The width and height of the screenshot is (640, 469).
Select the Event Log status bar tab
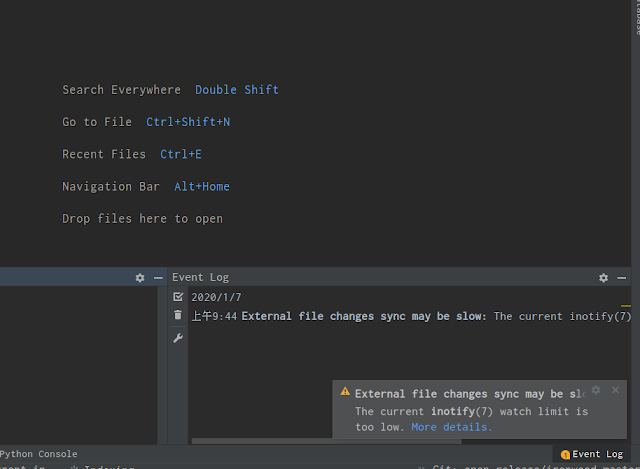pos(592,454)
